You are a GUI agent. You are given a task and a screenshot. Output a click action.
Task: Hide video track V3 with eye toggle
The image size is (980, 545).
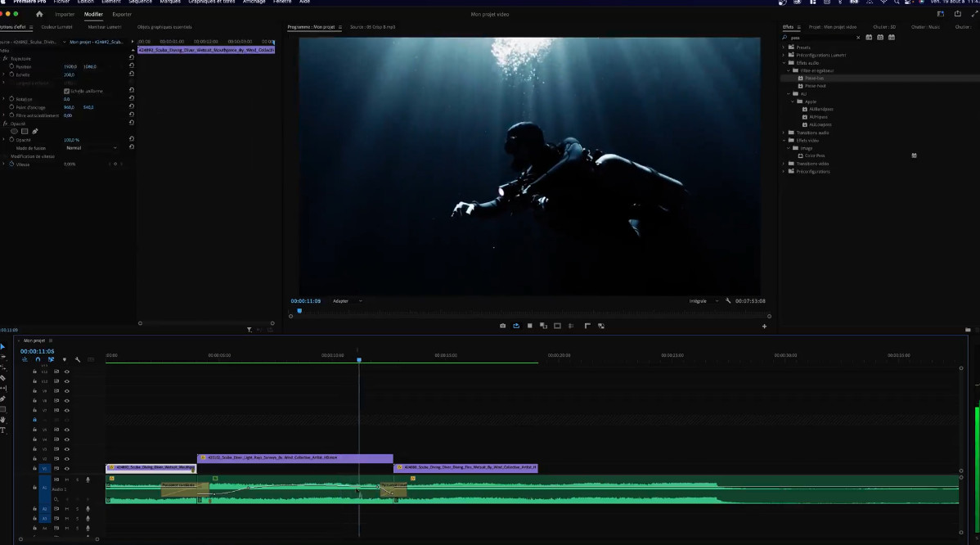click(x=67, y=449)
